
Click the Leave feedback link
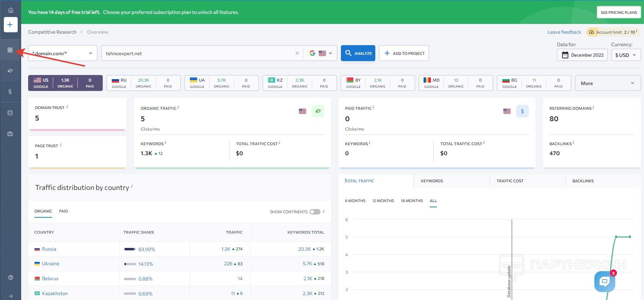564,32
